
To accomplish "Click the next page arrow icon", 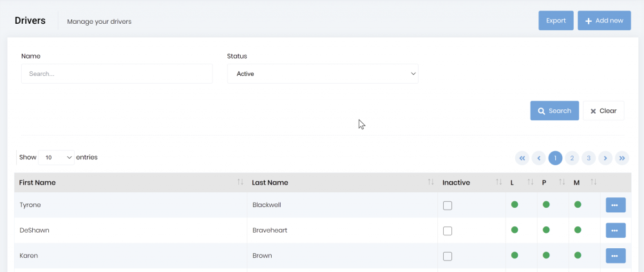I will pyautogui.click(x=605, y=158).
